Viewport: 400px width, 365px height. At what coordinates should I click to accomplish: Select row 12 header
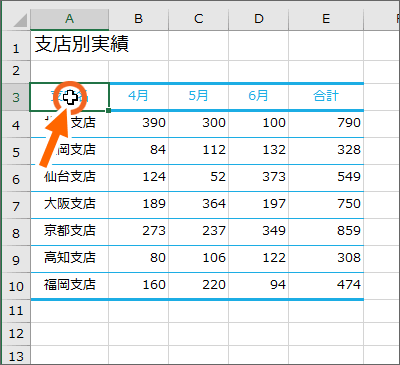[16, 333]
